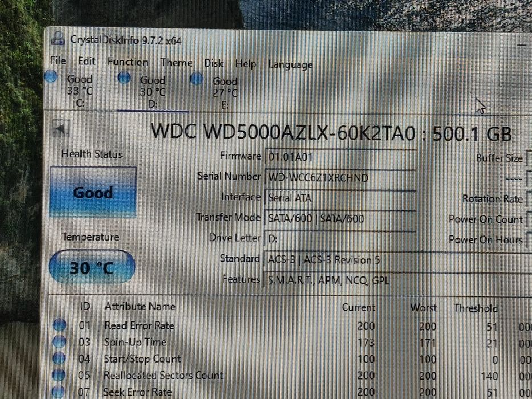This screenshot has width=532, height=399.
Task: Click the blue status orb for drive E:
Action: [x=197, y=79]
